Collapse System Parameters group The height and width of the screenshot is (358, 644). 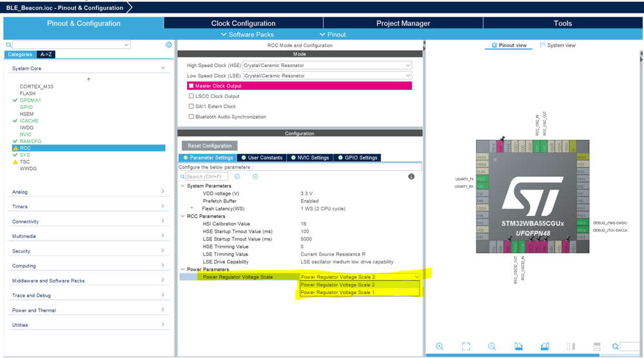(183, 186)
